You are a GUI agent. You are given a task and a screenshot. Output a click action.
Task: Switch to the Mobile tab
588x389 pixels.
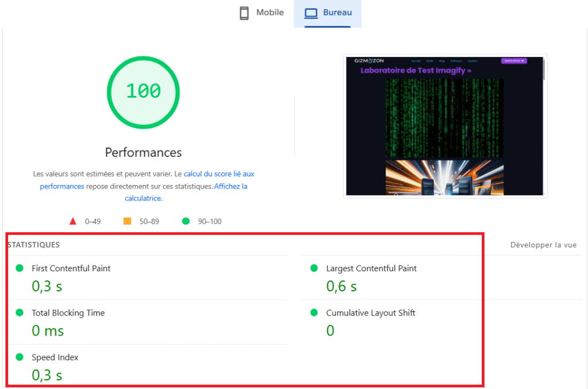(x=261, y=13)
